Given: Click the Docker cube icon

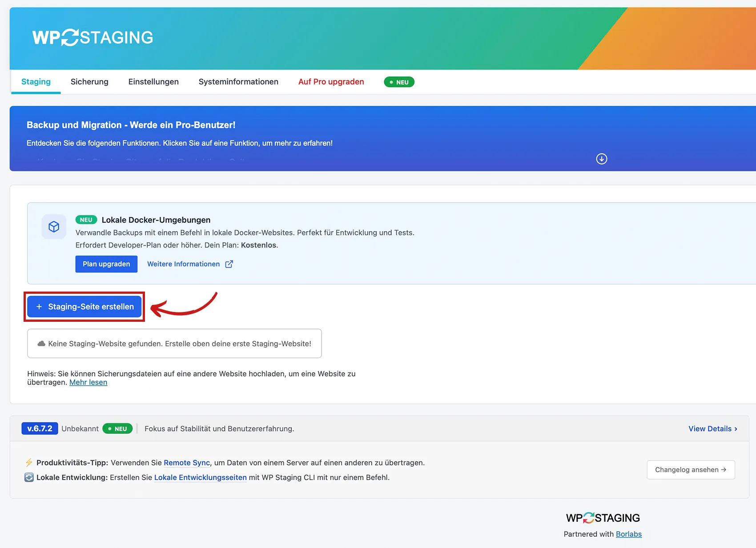Looking at the screenshot, I should (x=54, y=227).
